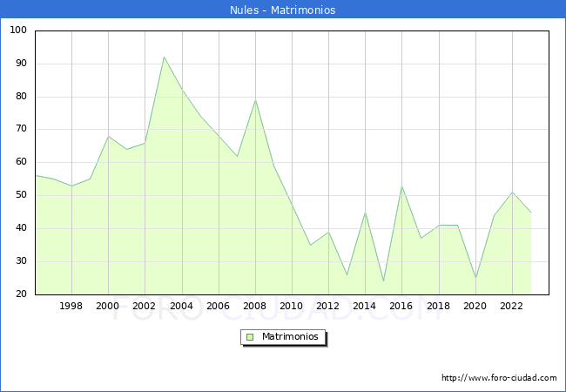Click the y-axis label 60
This screenshot has height=392, width=566.
pyautogui.click(x=21, y=162)
